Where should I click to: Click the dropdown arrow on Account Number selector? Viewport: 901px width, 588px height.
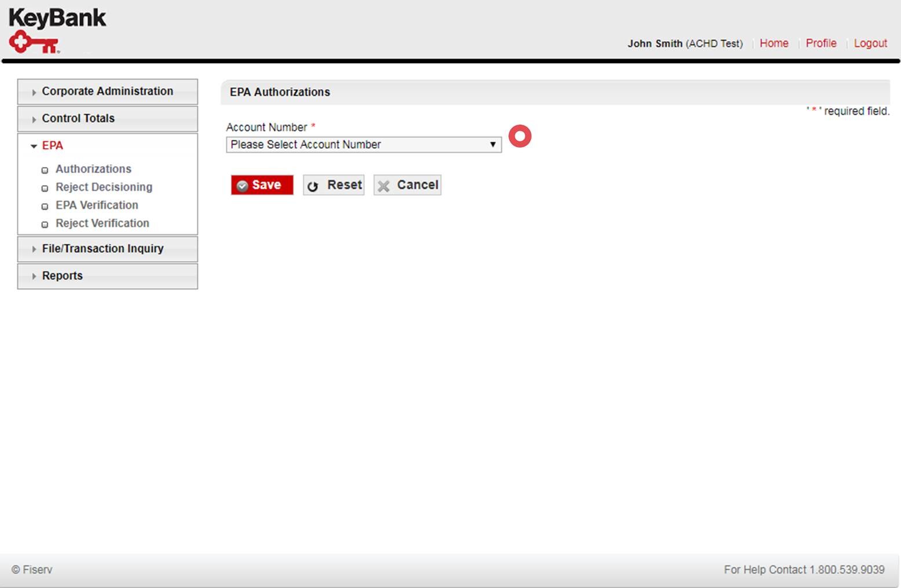point(492,144)
